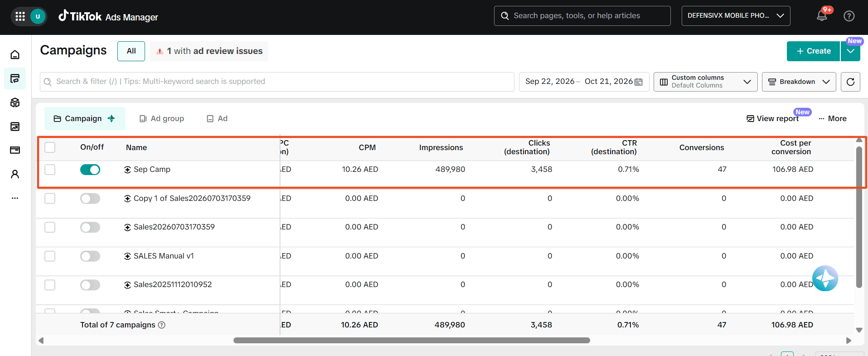Click the Create button

tap(814, 51)
